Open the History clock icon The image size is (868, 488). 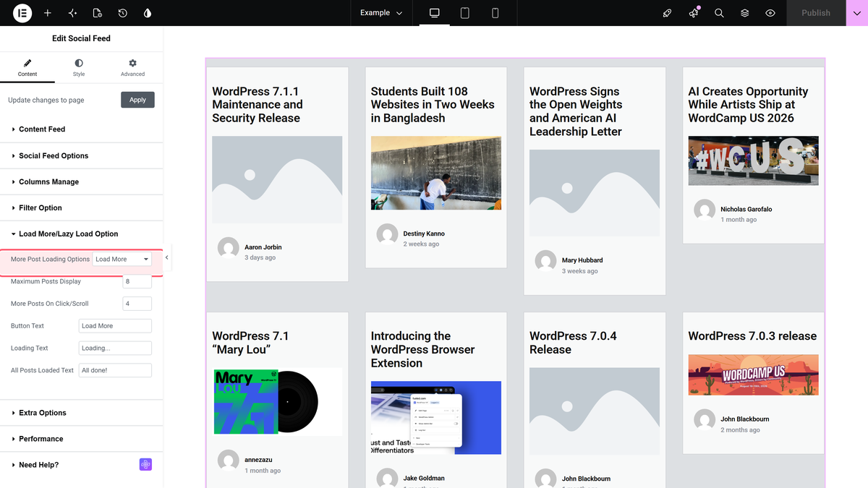123,13
